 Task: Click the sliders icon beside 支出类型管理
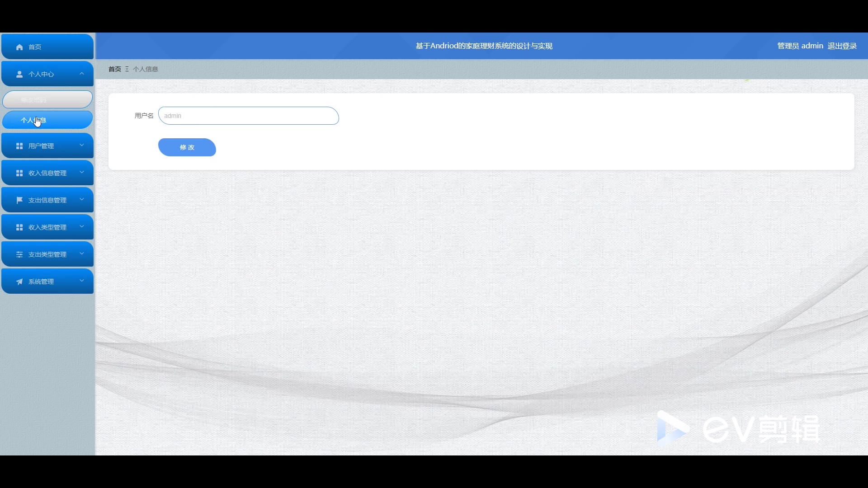tap(19, 254)
